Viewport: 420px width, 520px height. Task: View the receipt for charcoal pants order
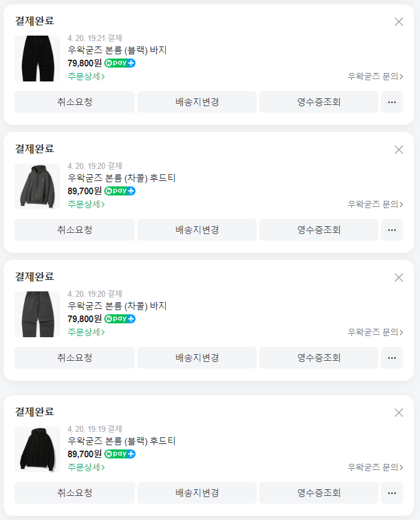pos(319,358)
